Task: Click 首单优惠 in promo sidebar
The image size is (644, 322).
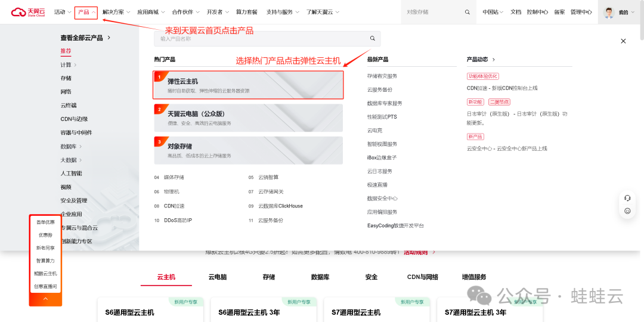Action: coord(45,222)
